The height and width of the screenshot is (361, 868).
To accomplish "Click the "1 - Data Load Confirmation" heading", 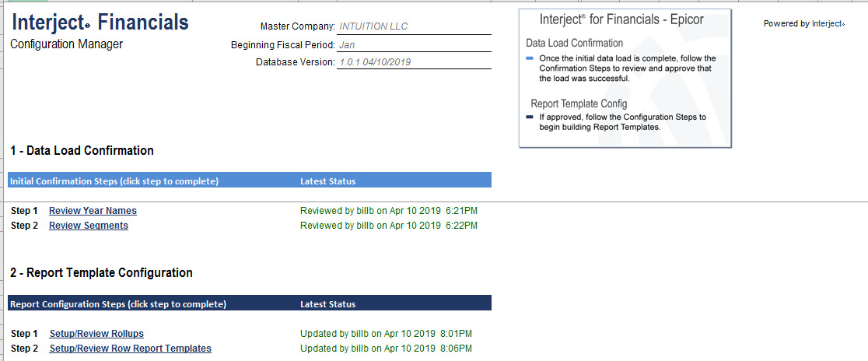I will (x=82, y=151).
